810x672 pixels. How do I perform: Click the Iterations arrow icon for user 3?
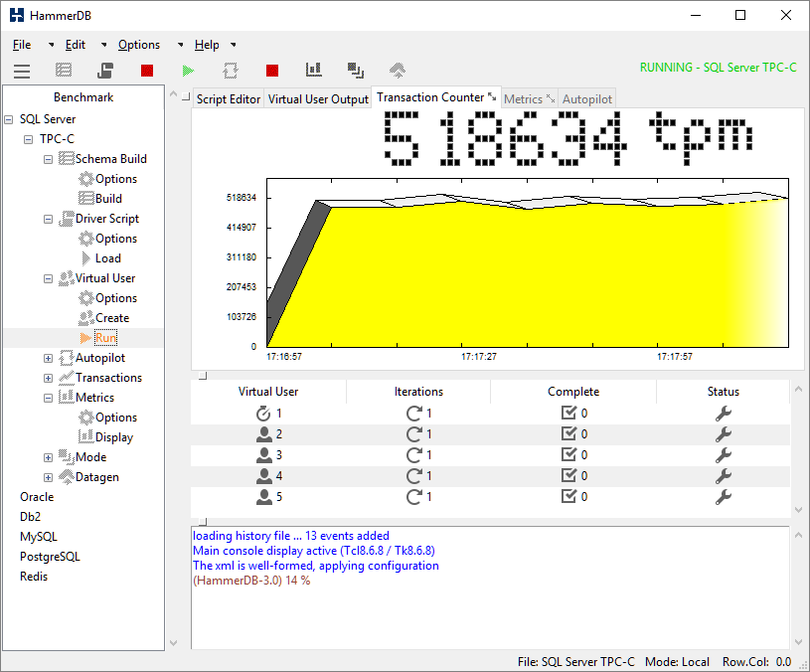414,455
